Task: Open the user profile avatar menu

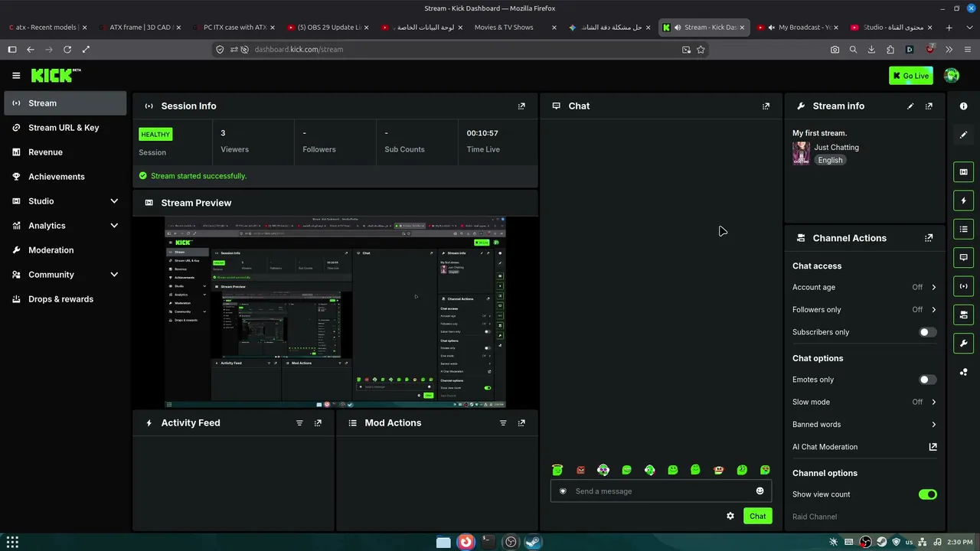Action: point(952,75)
